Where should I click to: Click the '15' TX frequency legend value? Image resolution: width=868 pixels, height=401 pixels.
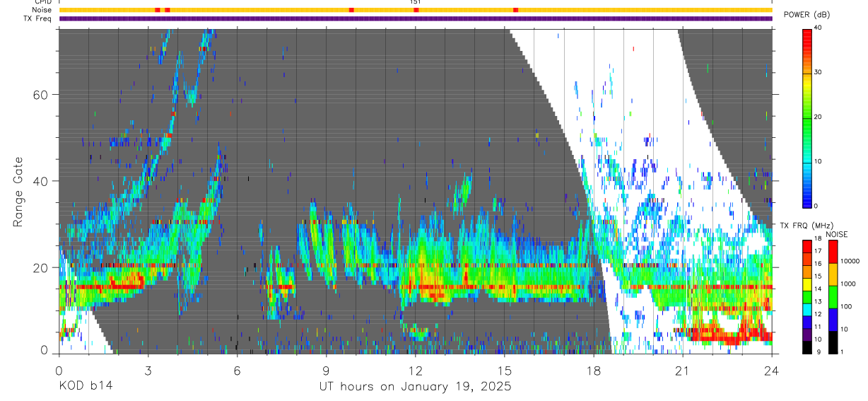pyautogui.click(x=819, y=277)
